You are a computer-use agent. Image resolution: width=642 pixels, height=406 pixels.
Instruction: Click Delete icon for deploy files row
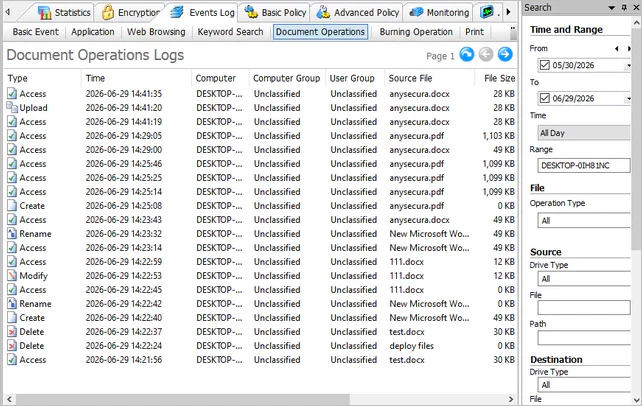coord(12,345)
